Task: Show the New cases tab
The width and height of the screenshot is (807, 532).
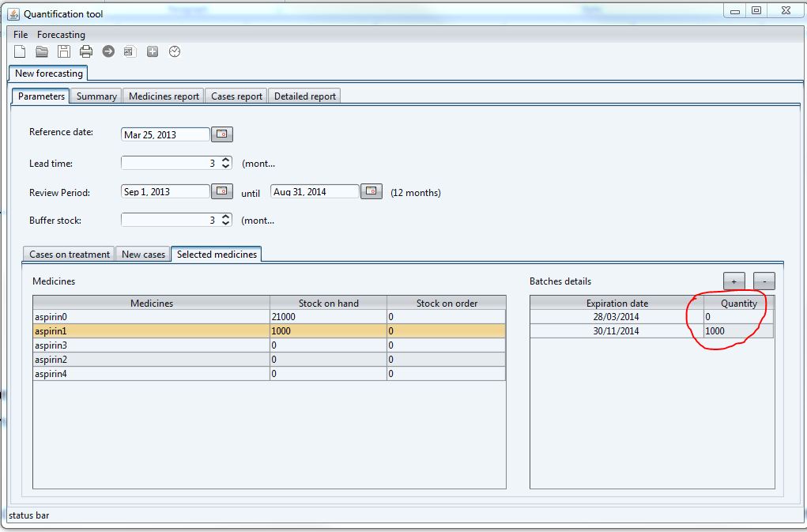Action: pos(144,255)
